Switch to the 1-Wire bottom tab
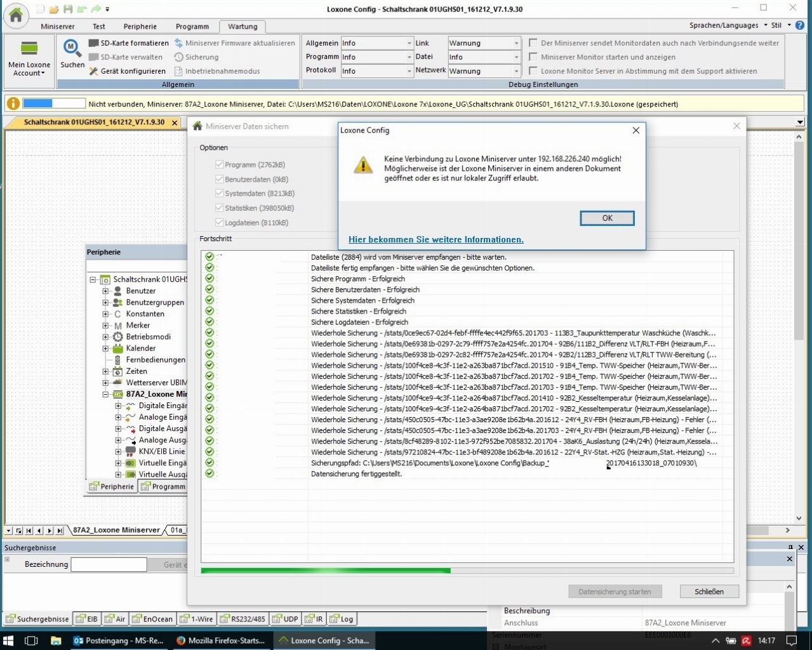 (x=197, y=619)
